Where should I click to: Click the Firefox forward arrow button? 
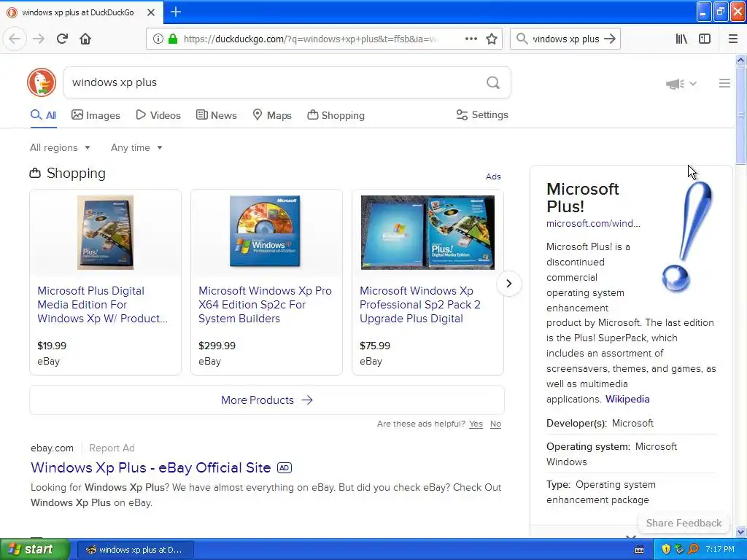(x=39, y=39)
